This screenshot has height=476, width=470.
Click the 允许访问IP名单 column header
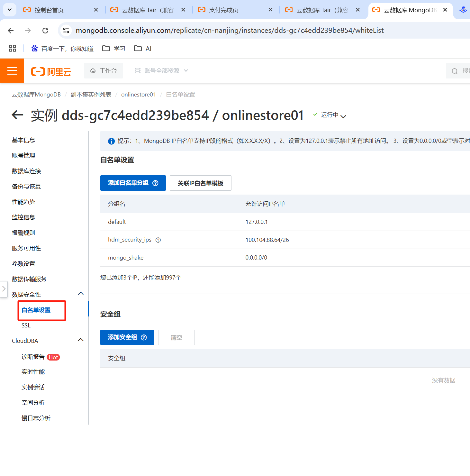click(x=265, y=204)
